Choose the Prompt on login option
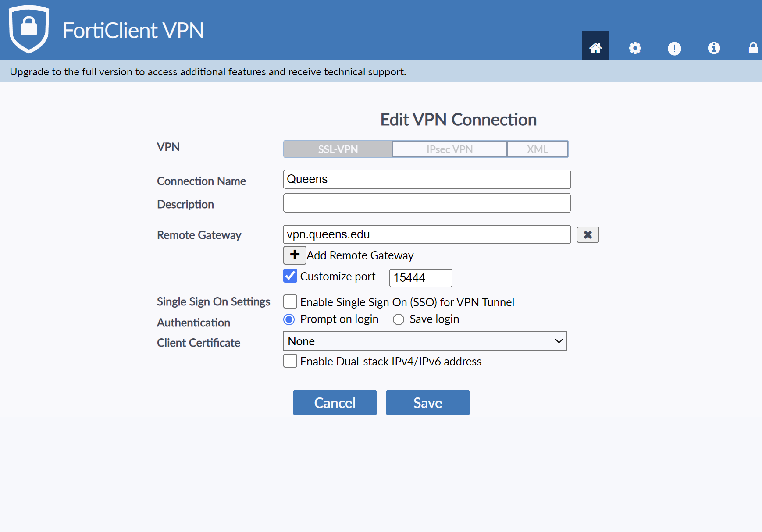The image size is (762, 532). click(289, 319)
